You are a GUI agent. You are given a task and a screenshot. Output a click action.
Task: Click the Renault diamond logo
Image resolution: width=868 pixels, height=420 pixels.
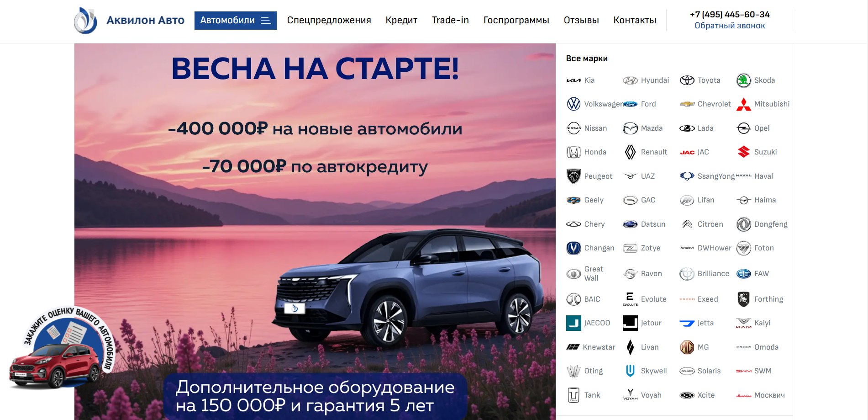630,152
